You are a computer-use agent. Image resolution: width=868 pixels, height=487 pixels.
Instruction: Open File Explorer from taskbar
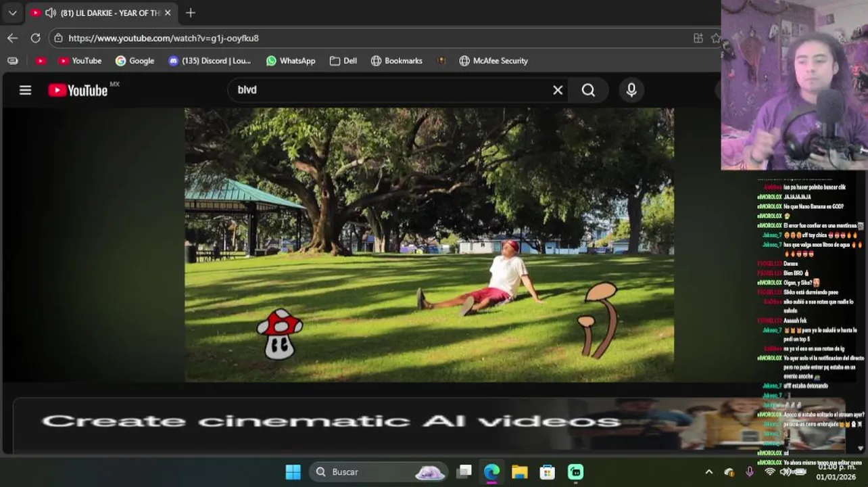coord(519,471)
